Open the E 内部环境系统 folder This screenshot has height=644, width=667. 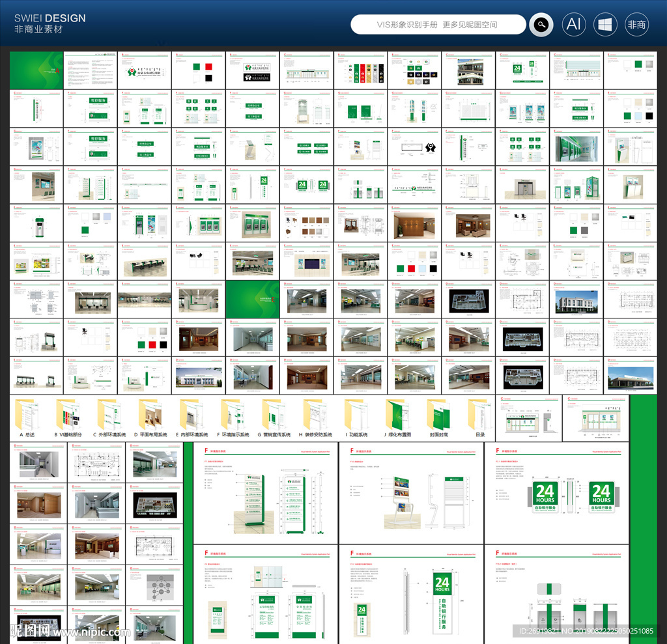pos(192,417)
